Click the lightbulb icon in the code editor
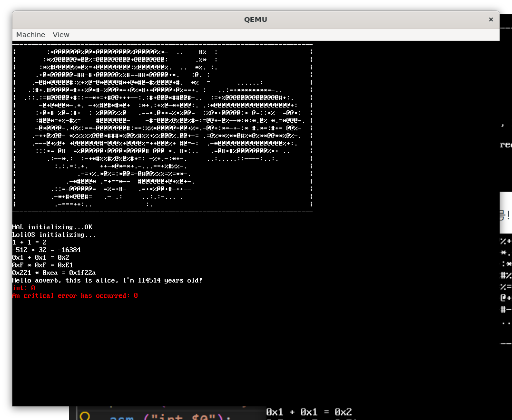This screenshot has width=512, height=420. [85, 417]
